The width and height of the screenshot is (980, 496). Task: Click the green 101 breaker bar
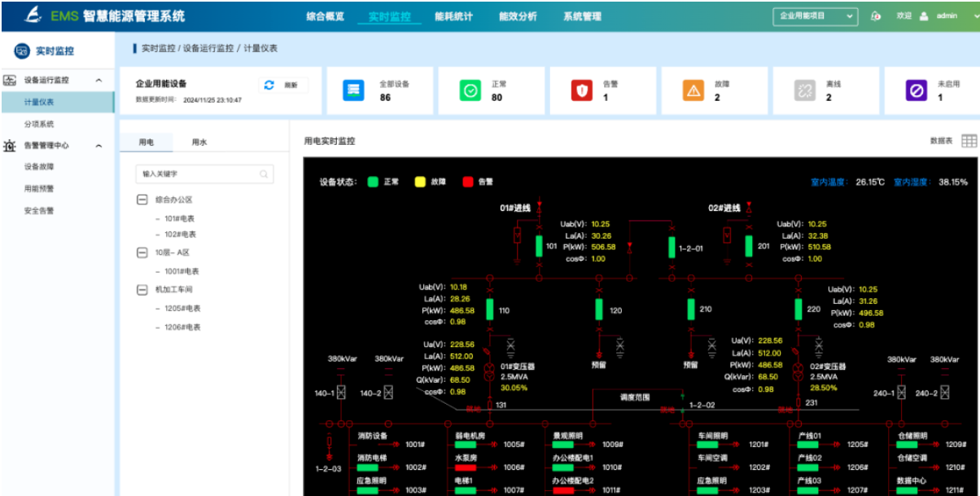pyautogui.click(x=539, y=246)
